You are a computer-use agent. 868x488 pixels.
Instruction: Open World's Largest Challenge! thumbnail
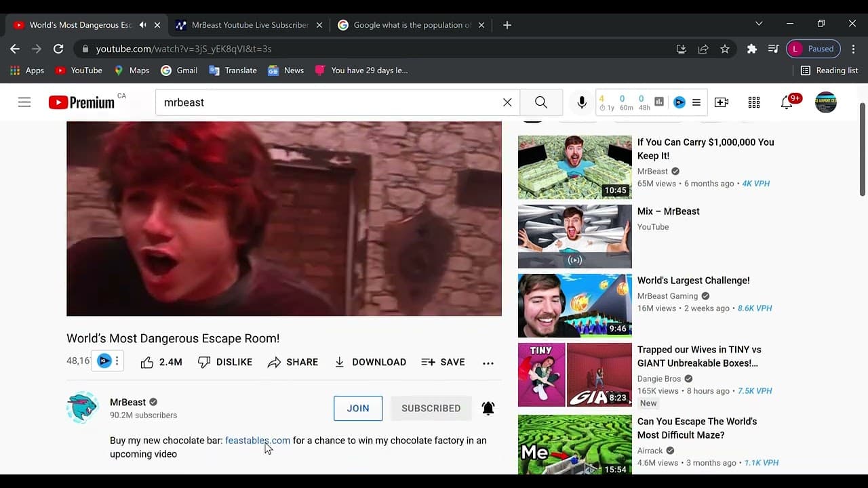click(x=575, y=306)
